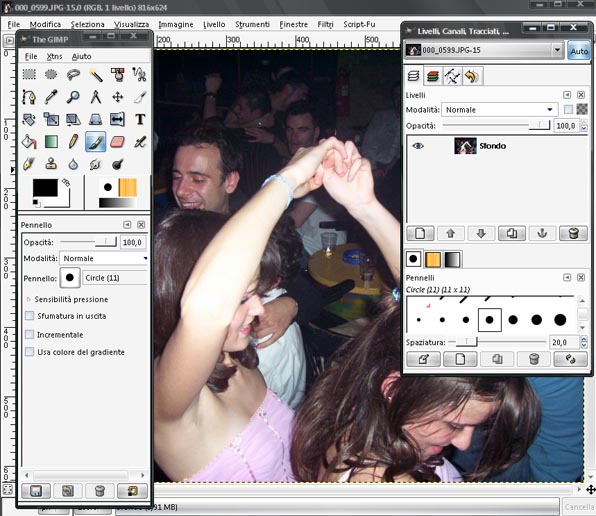Switch to the Undo History tab
Viewport: 596px width, 516px height.
click(472, 76)
